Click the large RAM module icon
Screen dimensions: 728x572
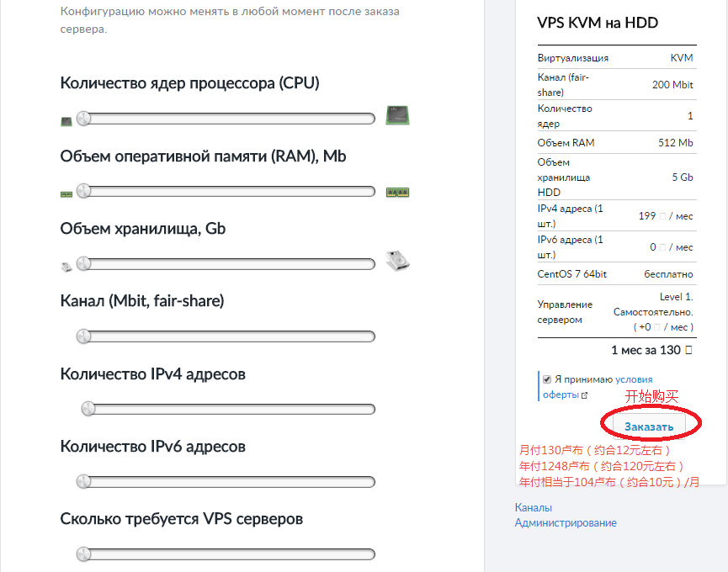pyautogui.click(x=397, y=192)
